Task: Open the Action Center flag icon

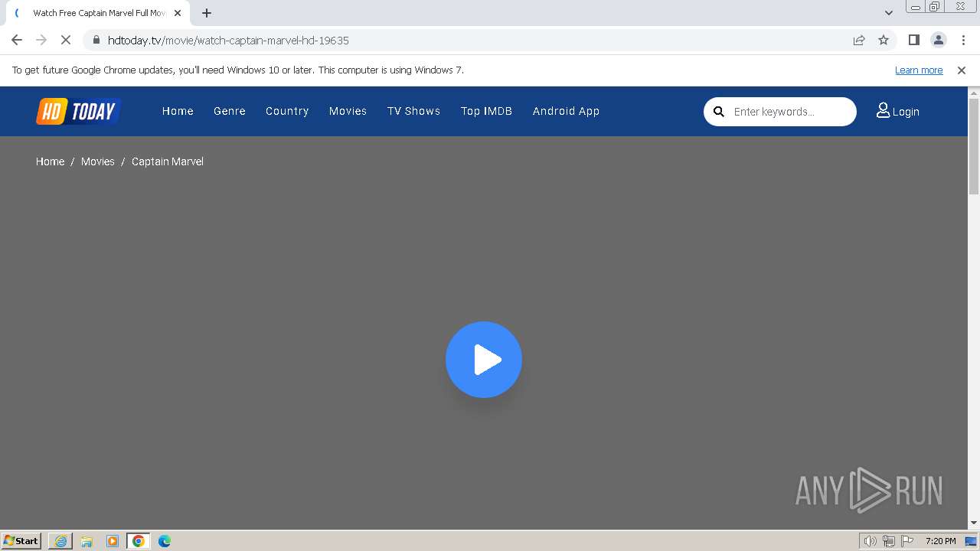Action: tap(907, 541)
